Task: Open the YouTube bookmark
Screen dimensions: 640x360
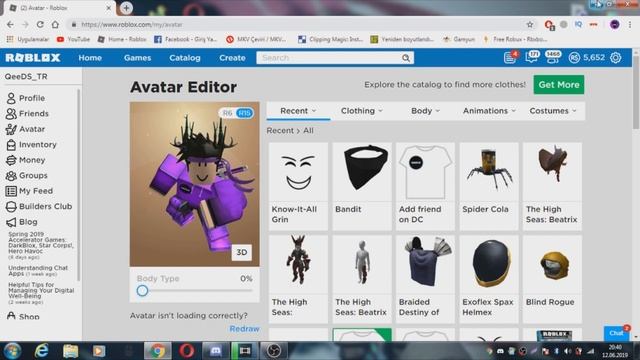Action: (73, 39)
